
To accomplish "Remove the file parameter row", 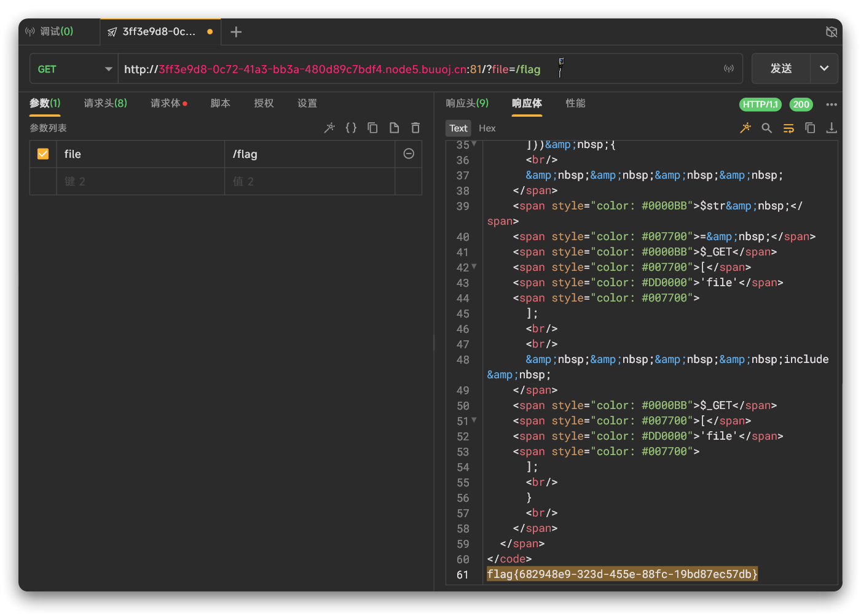I will [409, 154].
